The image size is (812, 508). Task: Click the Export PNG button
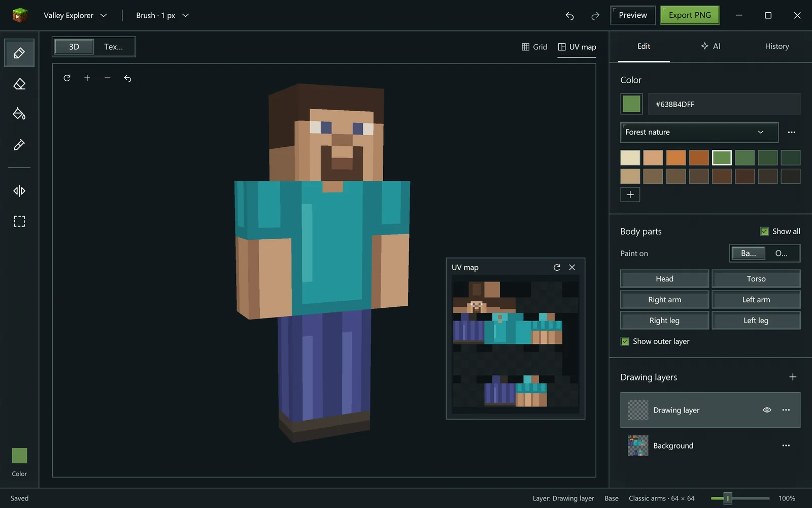690,15
